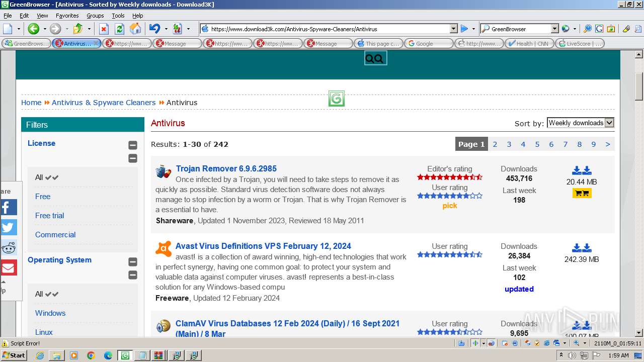
Task: Click the vertical scrollbar down arrow
Action: click(x=639, y=333)
